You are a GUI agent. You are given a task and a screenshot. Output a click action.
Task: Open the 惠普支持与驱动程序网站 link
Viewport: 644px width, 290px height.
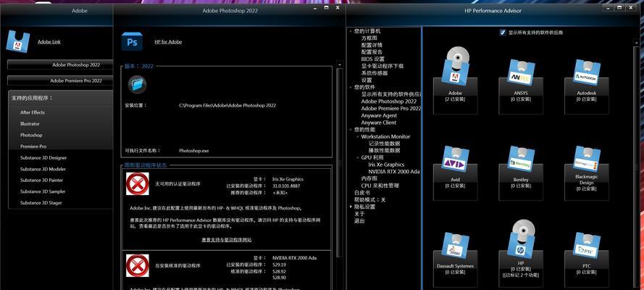(226, 240)
